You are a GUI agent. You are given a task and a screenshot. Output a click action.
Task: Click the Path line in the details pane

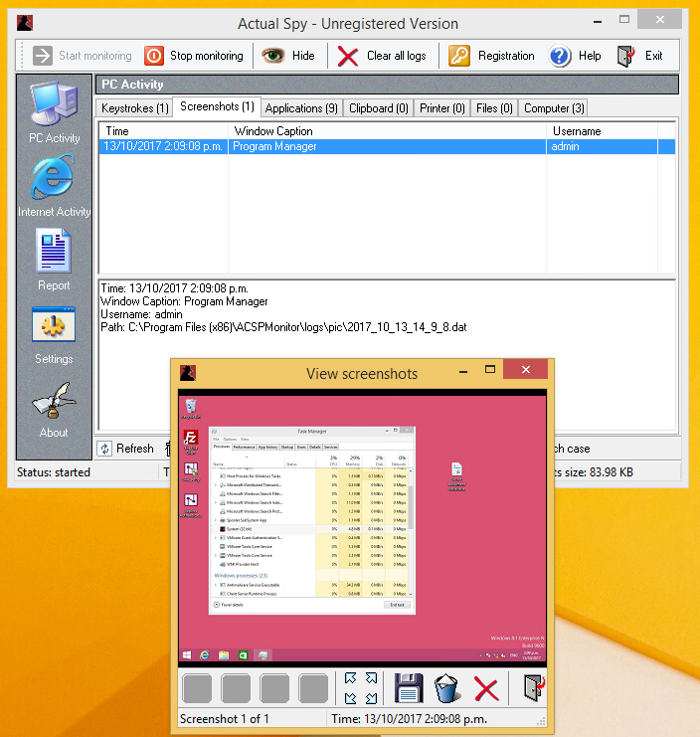(x=283, y=327)
